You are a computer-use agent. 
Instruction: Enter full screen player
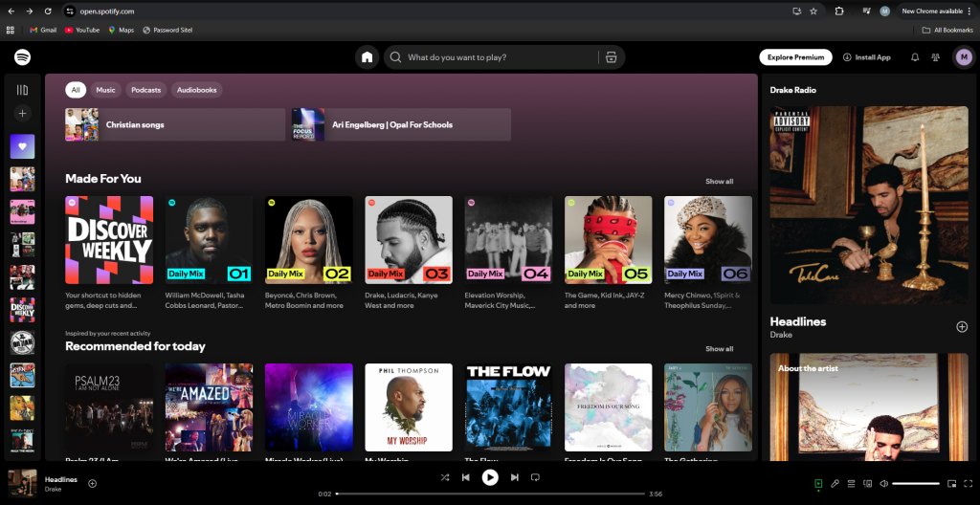click(968, 483)
